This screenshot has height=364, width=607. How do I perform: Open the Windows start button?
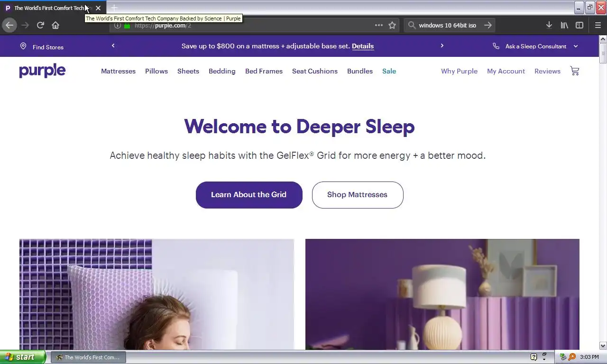click(23, 357)
